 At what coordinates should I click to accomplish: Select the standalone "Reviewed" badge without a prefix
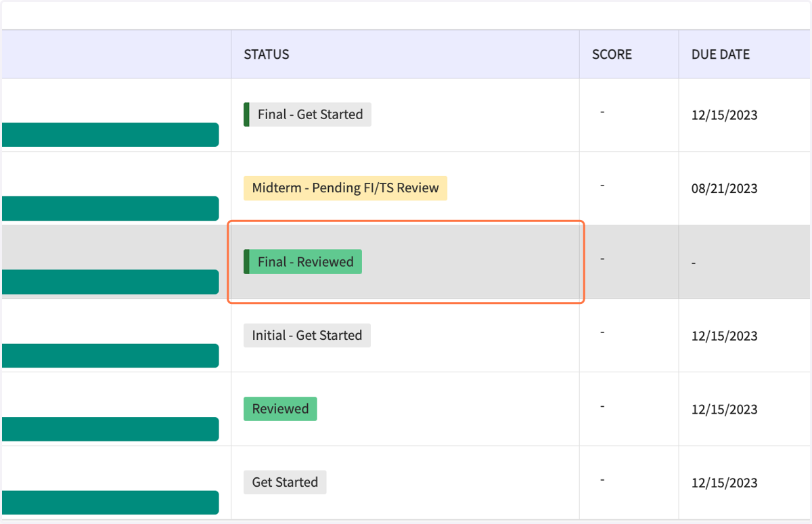click(x=280, y=408)
